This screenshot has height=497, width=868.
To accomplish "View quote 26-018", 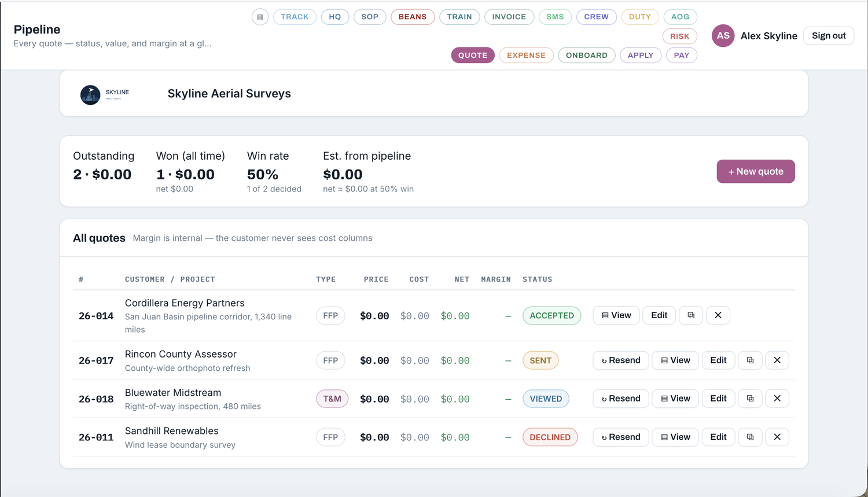I will (675, 399).
